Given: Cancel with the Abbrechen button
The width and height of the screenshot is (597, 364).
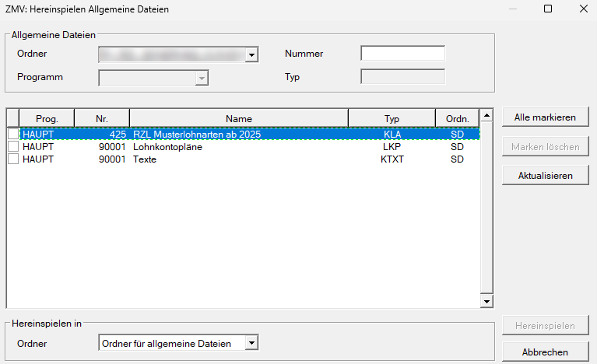Looking at the screenshot, I should click(545, 352).
